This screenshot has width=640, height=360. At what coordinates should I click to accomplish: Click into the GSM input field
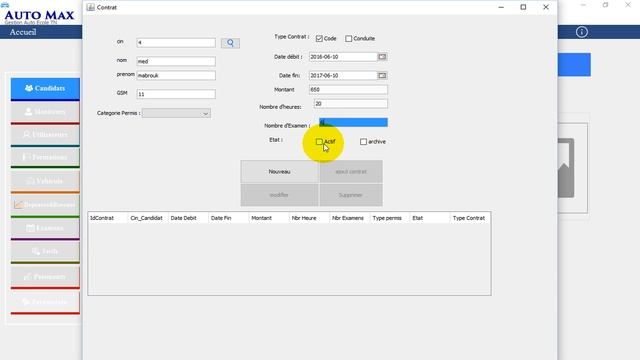click(176, 94)
